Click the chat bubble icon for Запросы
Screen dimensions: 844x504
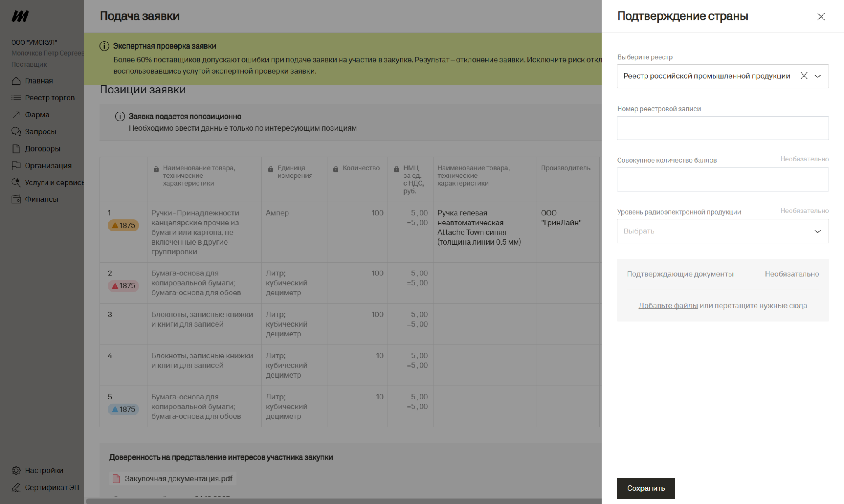click(x=16, y=131)
